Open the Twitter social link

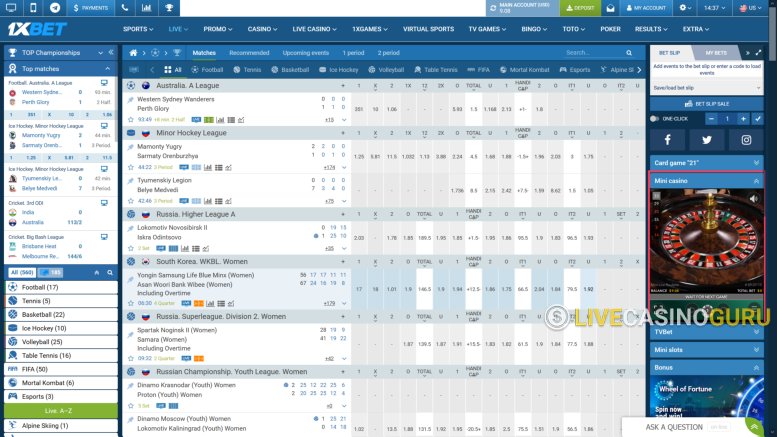pos(707,140)
